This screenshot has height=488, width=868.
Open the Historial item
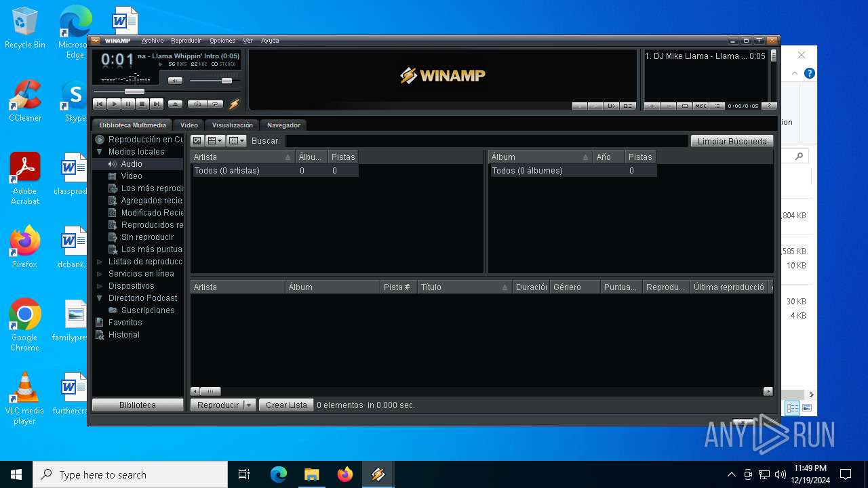139,335
